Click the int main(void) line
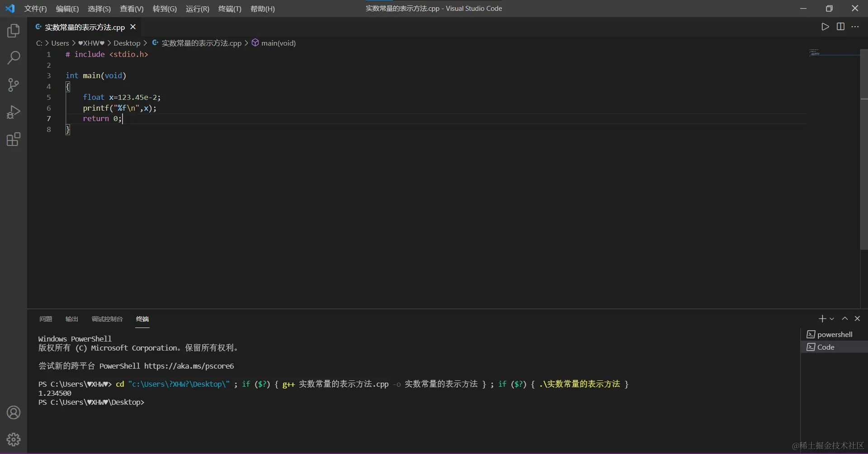868x454 pixels. 96,75
